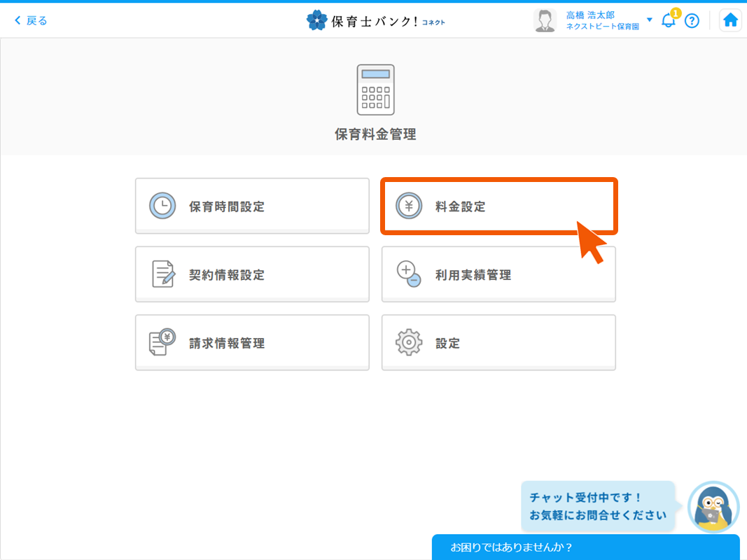Select user name 高橋 浩太郎
This screenshot has height=560, width=747.
pyautogui.click(x=590, y=15)
